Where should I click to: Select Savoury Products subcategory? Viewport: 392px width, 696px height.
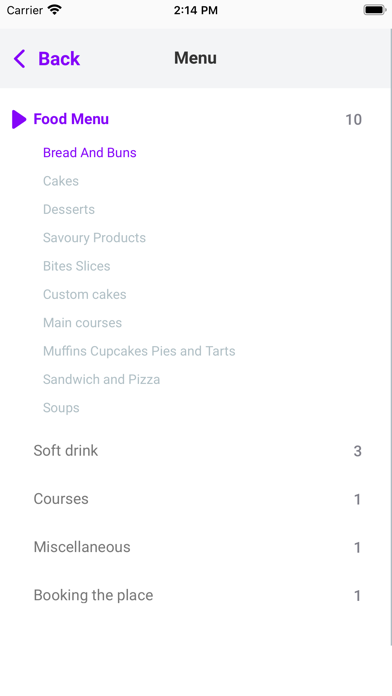[x=94, y=238]
